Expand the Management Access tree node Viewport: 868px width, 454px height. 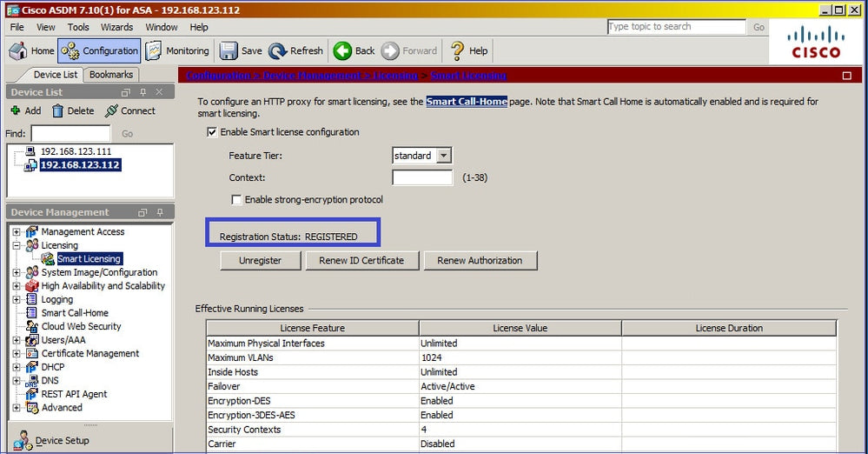(17, 232)
